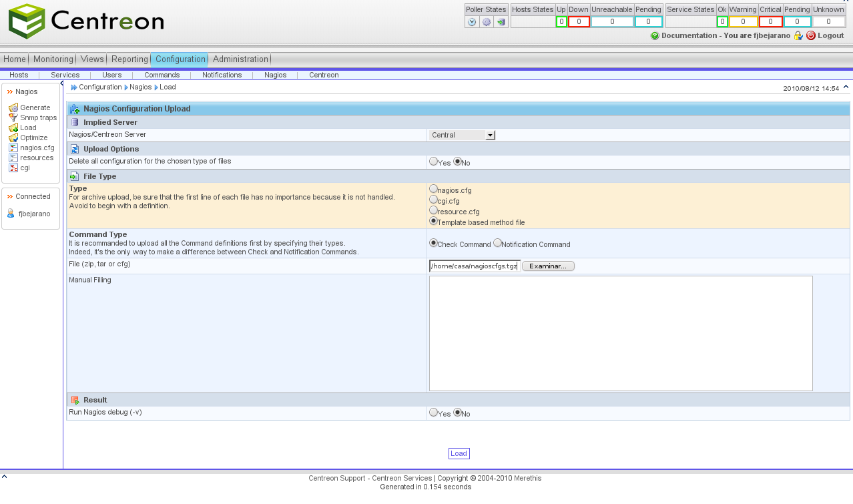Click the File Type section icon
Screen dimensions: 853x504
75,176
